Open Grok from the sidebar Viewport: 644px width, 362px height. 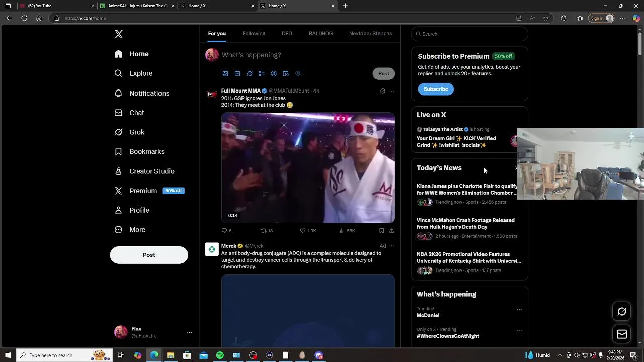coord(130,132)
